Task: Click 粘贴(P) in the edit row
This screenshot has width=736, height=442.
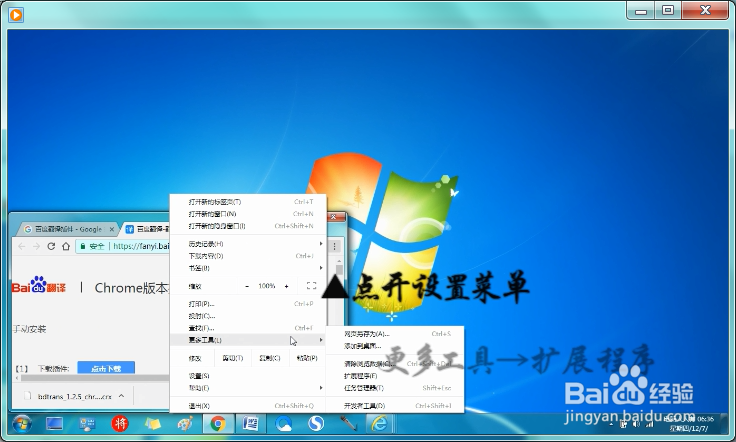Action: click(x=307, y=358)
